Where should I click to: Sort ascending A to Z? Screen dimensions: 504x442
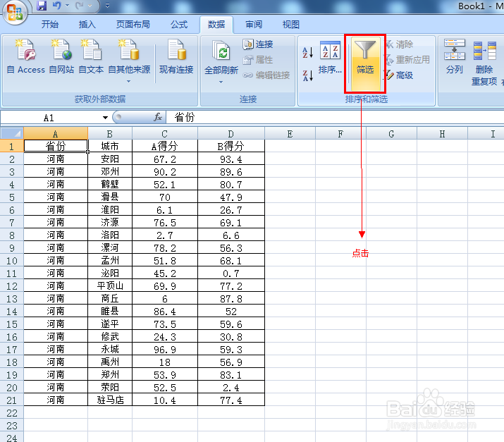coord(307,52)
